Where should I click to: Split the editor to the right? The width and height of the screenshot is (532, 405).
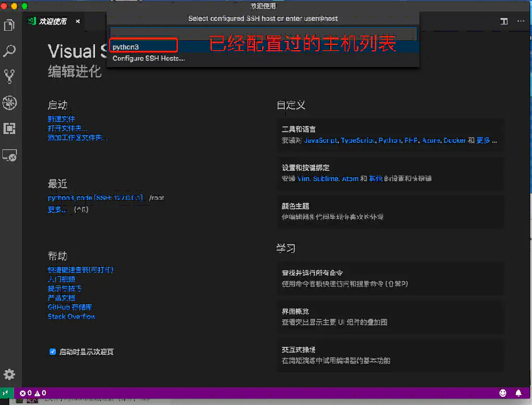point(504,22)
